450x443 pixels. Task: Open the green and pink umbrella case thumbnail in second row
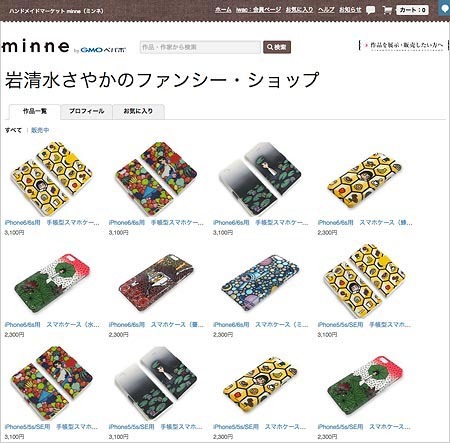(52, 283)
